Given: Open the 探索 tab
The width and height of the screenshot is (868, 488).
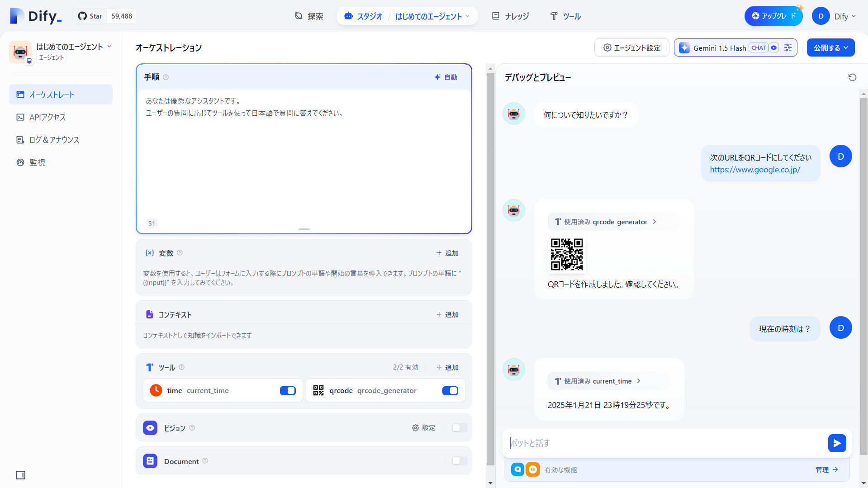Looking at the screenshot, I should [309, 16].
